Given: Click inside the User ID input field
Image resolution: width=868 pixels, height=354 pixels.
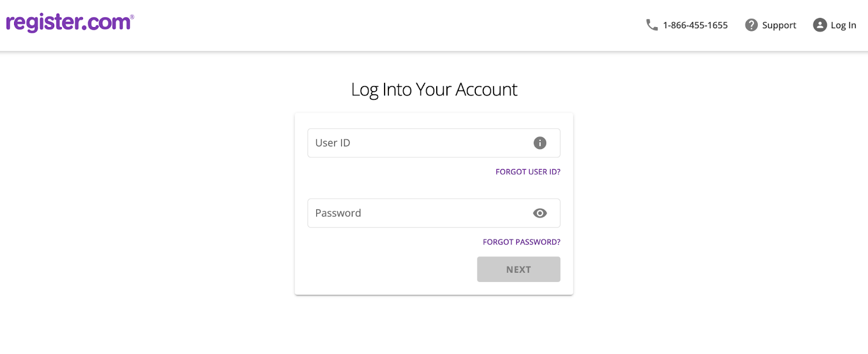Looking at the screenshot, I should [x=412, y=143].
